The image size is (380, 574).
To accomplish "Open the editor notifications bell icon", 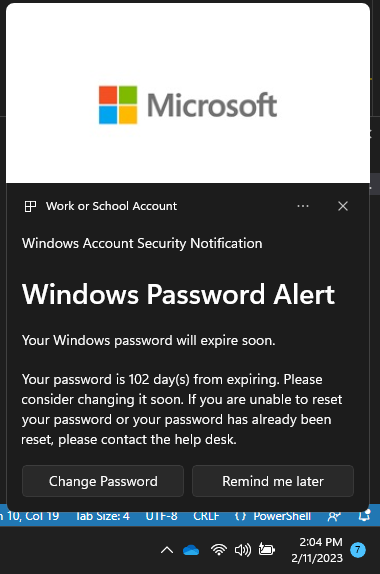I will pyautogui.click(x=364, y=516).
